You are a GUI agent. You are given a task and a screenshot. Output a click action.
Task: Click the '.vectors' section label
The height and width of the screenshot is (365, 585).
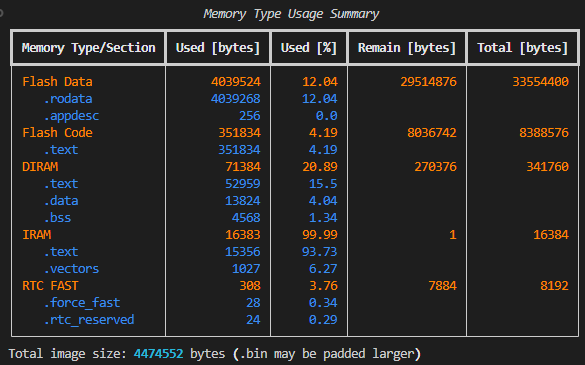(x=71, y=269)
